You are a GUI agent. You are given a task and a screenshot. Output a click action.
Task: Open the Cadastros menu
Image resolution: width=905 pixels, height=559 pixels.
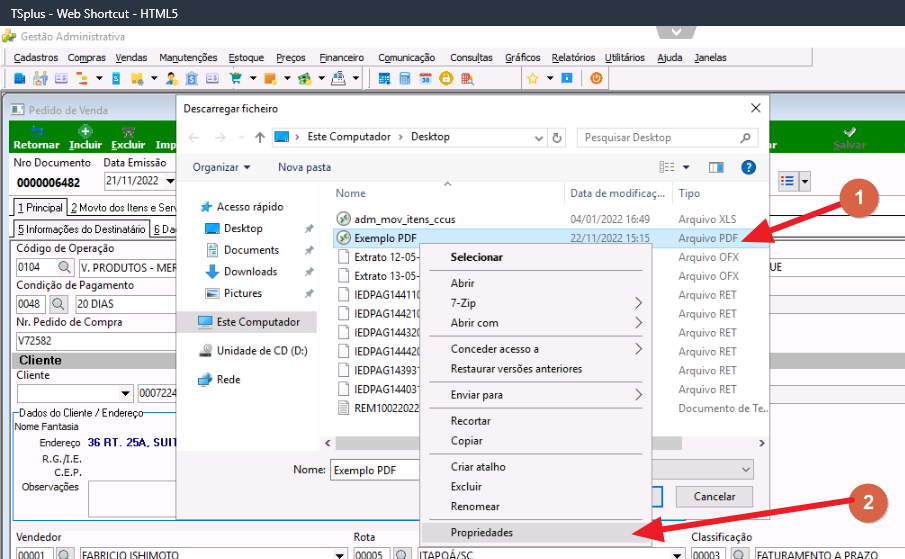(36, 58)
